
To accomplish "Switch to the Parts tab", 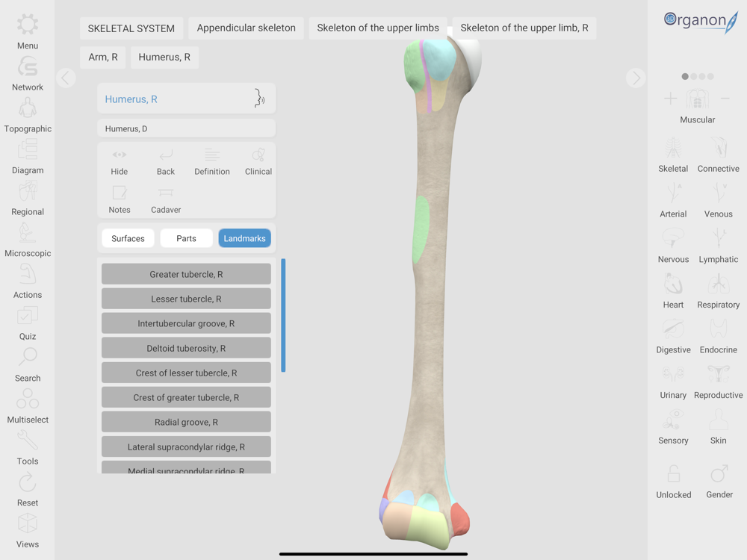I will click(186, 238).
